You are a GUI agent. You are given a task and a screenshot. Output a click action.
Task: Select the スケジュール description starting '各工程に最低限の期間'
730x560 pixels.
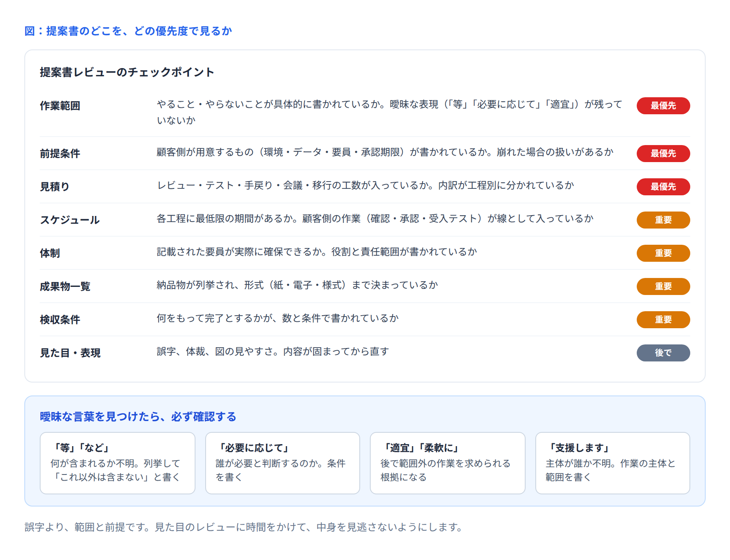pyautogui.click(x=375, y=218)
